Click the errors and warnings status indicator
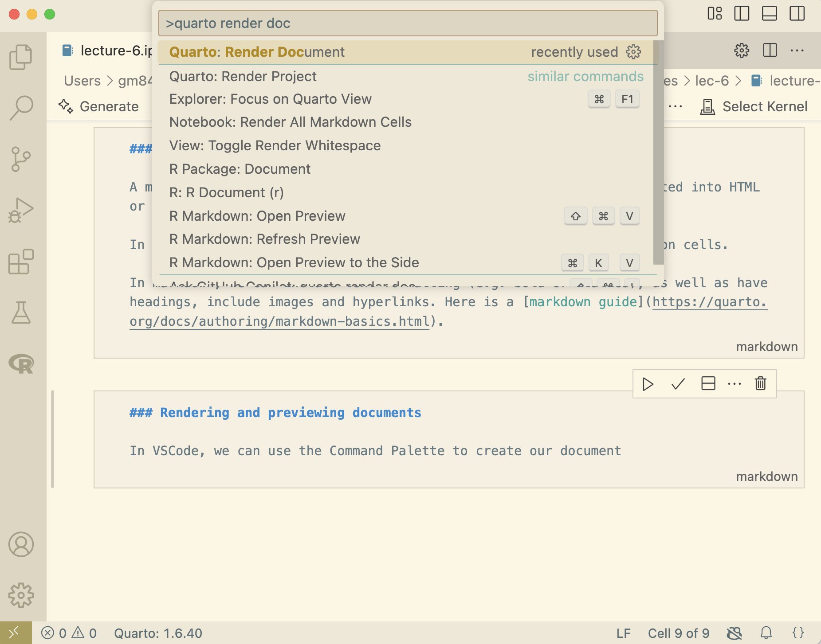 [69, 633]
